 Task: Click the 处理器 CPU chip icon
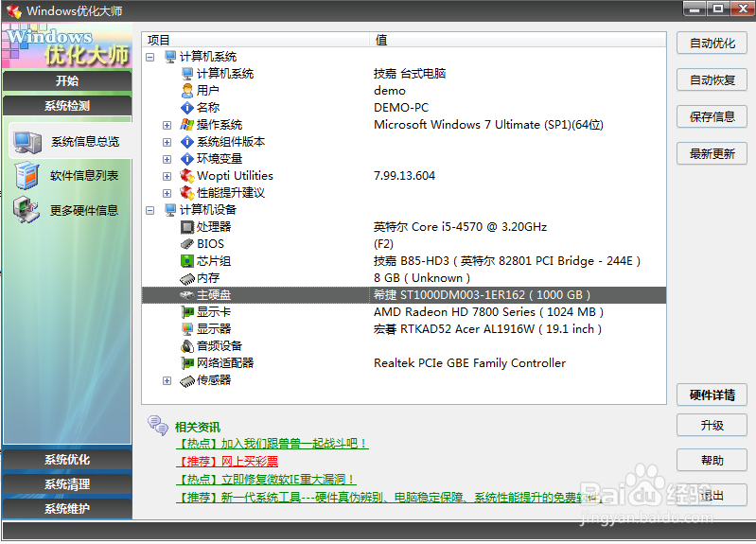coord(186,227)
